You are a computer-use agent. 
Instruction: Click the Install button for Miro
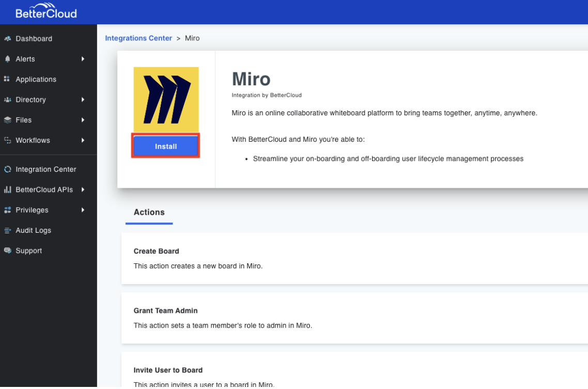pos(165,146)
